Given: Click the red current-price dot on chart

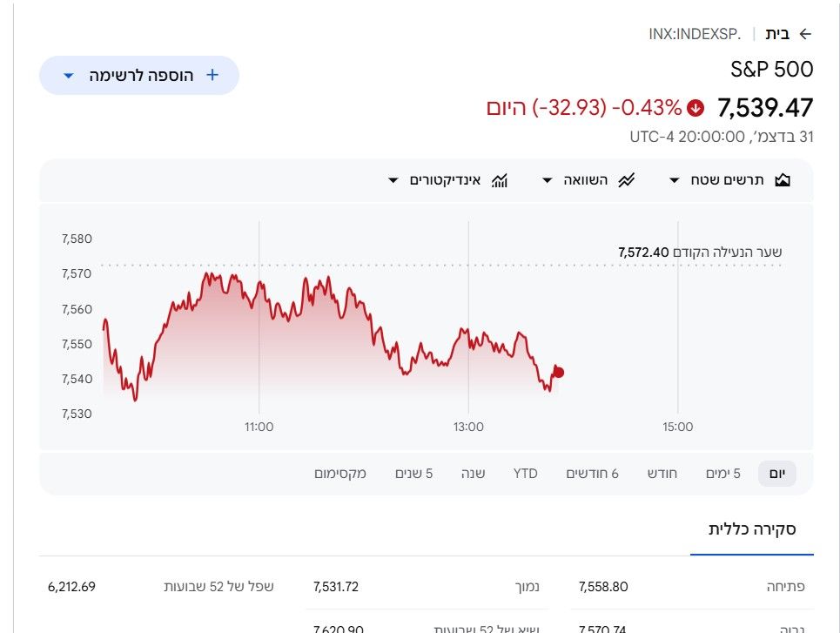Looking at the screenshot, I should pyautogui.click(x=559, y=373).
